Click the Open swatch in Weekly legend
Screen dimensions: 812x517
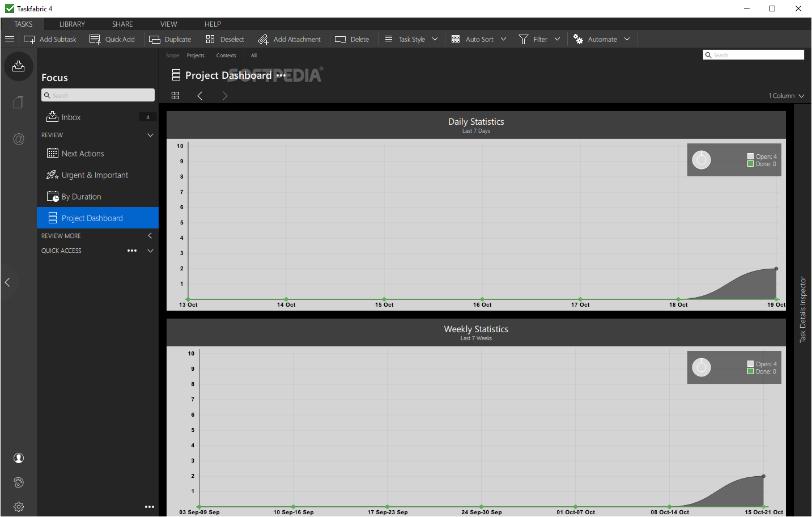(750, 364)
